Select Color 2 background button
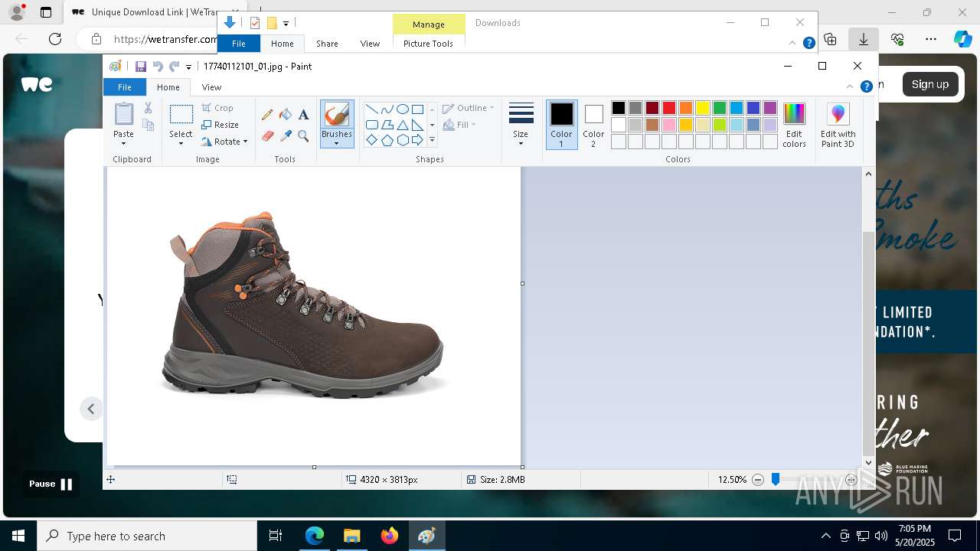 593,126
